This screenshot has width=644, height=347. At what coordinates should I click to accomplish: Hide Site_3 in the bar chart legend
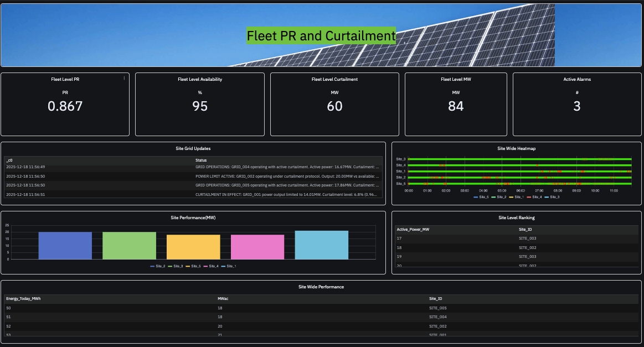175,266
